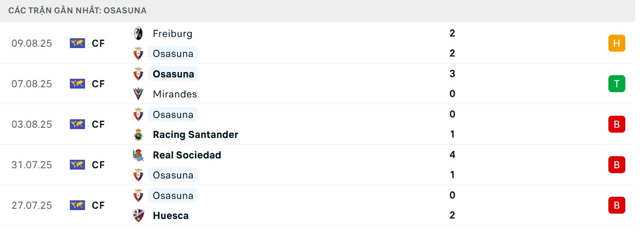Click the green T win result badge
The height and width of the screenshot is (231, 644).
[x=616, y=84]
